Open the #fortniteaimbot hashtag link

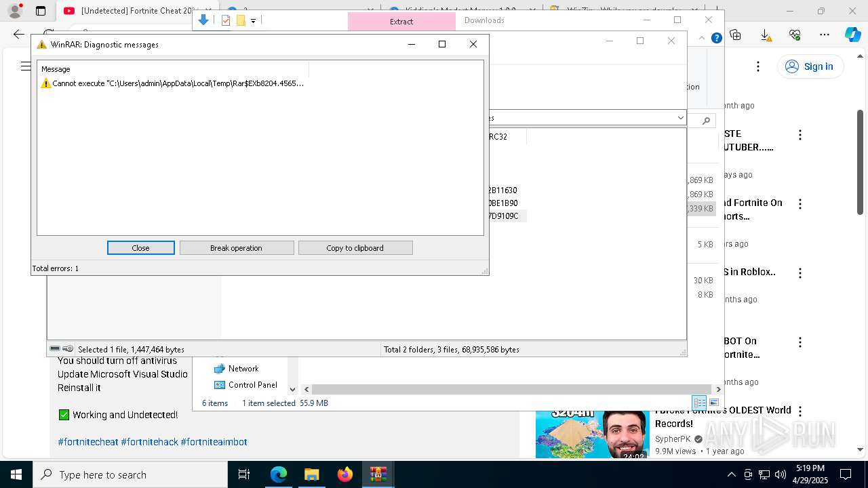[x=214, y=442]
